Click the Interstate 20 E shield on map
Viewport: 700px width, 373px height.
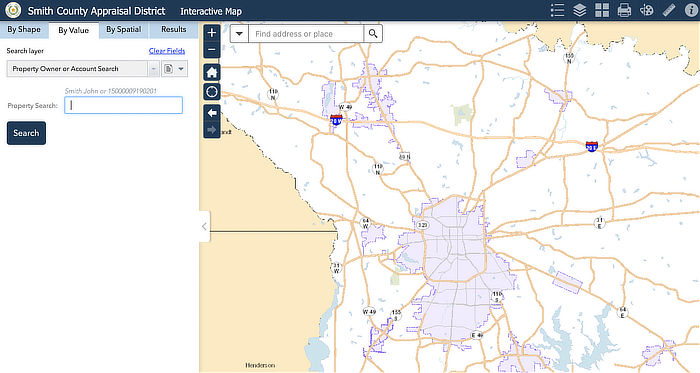(592, 146)
